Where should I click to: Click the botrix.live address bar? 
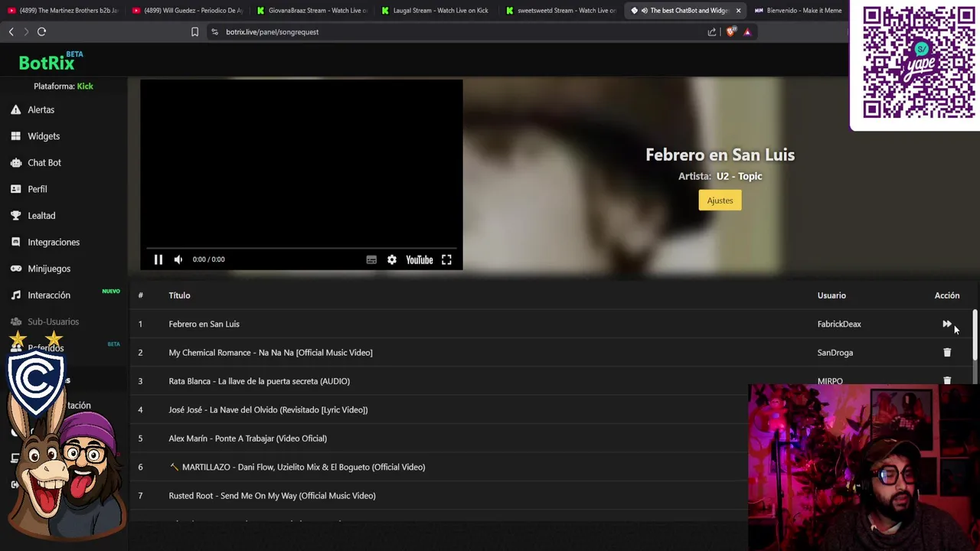pyautogui.click(x=459, y=32)
